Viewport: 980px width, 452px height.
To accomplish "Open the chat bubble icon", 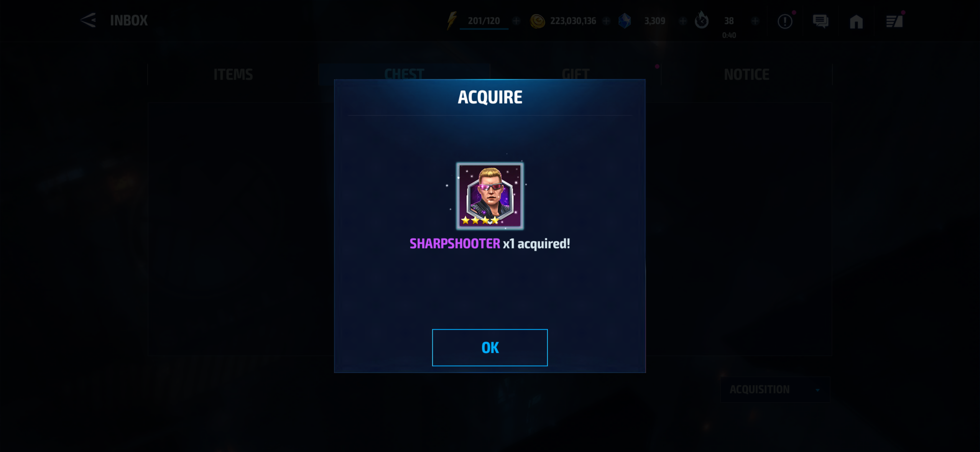I will pos(821,21).
